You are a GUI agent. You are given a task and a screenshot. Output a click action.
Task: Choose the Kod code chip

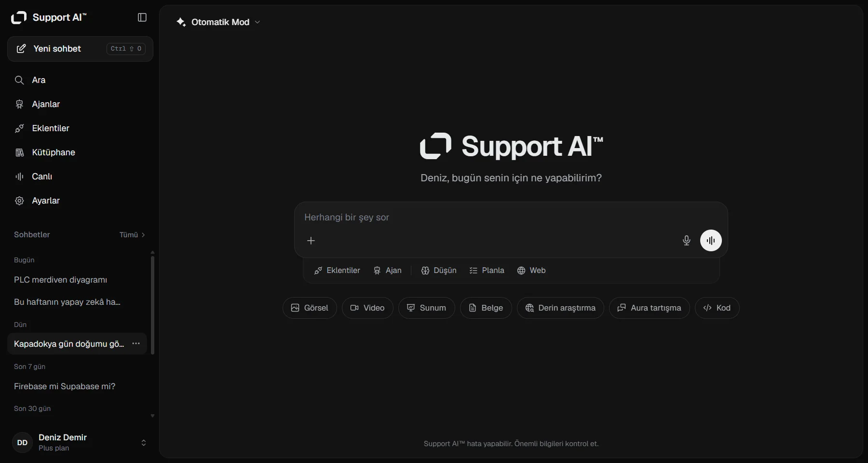coord(717,308)
